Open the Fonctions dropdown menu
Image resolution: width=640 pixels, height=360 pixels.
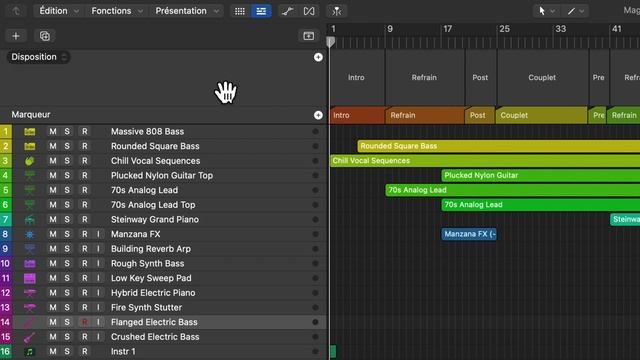(x=117, y=11)
